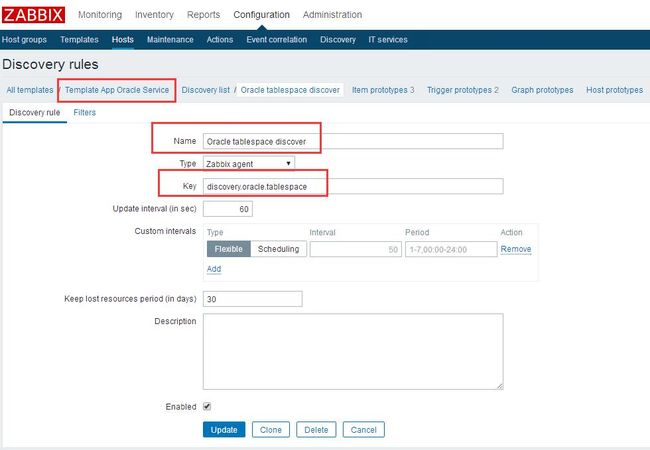Click the ZABBIX logo

point(33,15)
